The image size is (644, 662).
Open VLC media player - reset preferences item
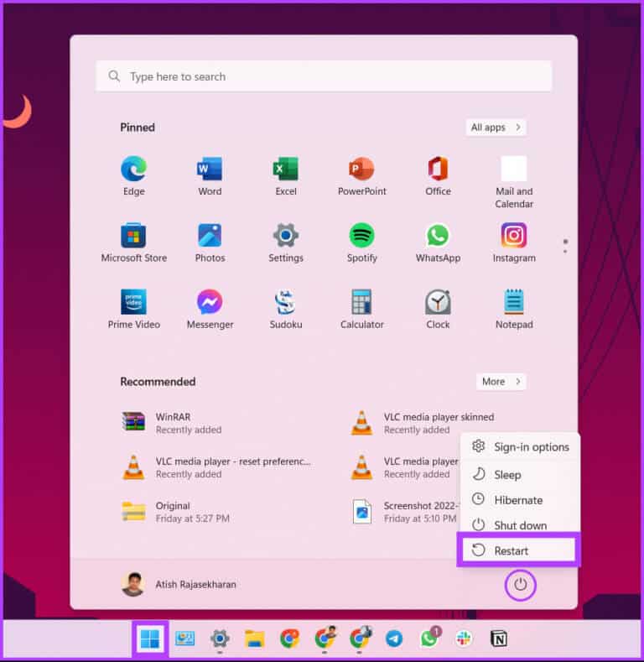(216, 467)
